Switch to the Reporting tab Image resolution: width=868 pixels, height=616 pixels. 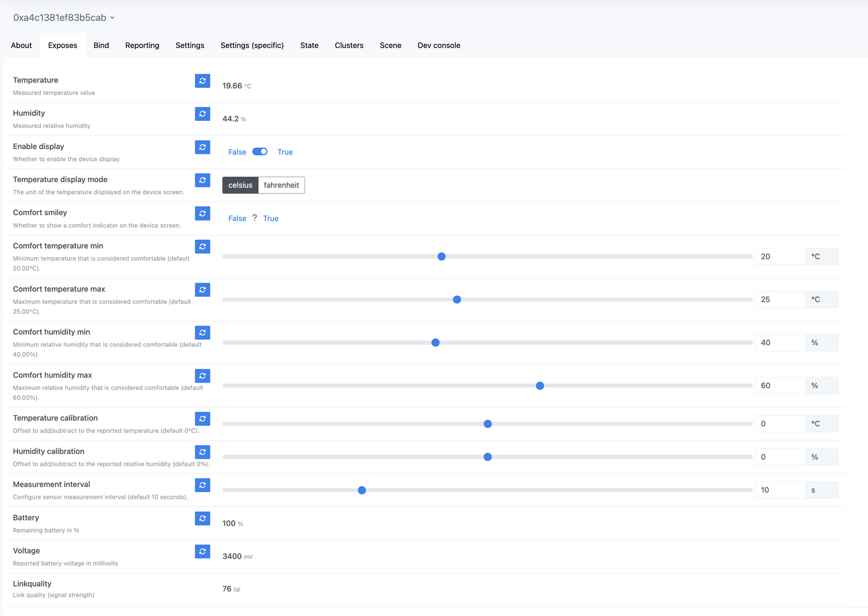[142, 46]
